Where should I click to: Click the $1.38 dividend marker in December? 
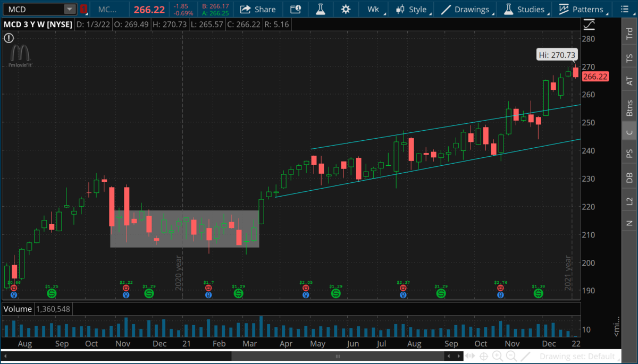pos(539,293)
